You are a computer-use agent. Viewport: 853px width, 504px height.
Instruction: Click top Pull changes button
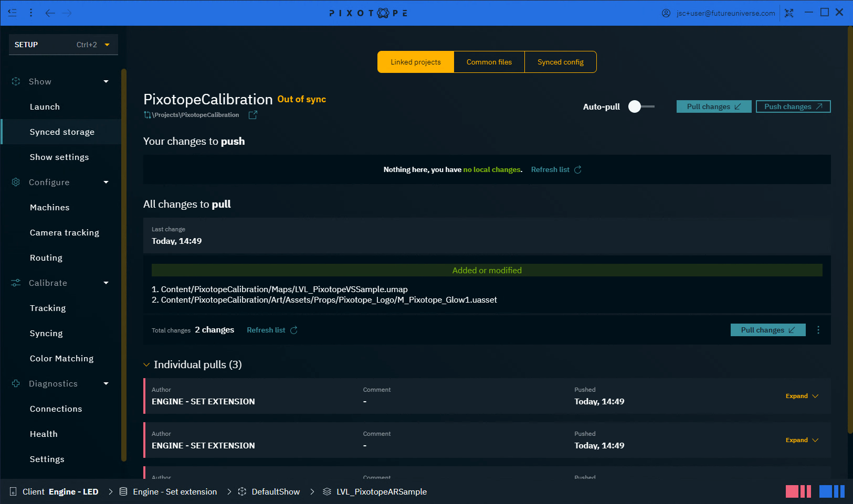pos(714,106)
